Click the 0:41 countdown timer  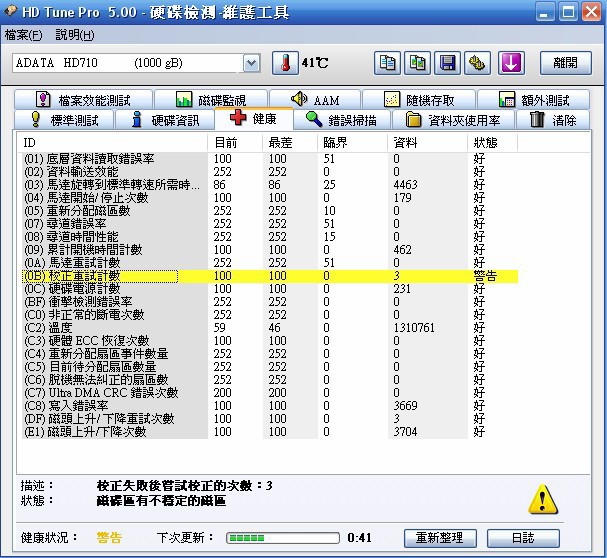click(x=359, y=538)
